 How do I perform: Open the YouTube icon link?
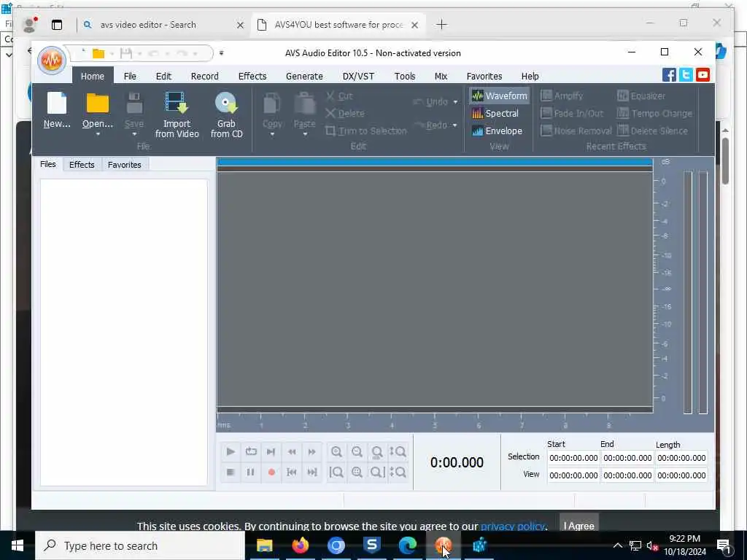coord(703,75)
